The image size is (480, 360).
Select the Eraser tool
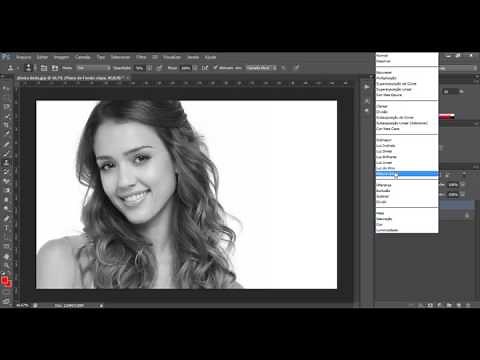click(6, 182)
